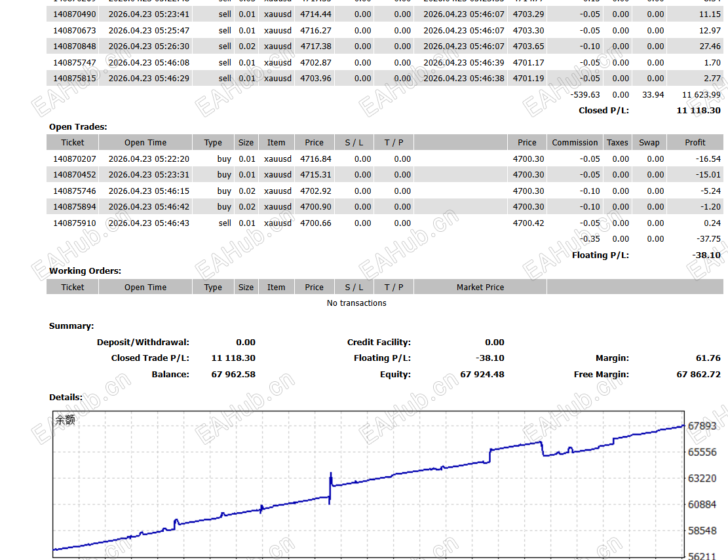728x560 pixels.
Task: Click open-trade profit -16.54
Action: coord(708,159)
